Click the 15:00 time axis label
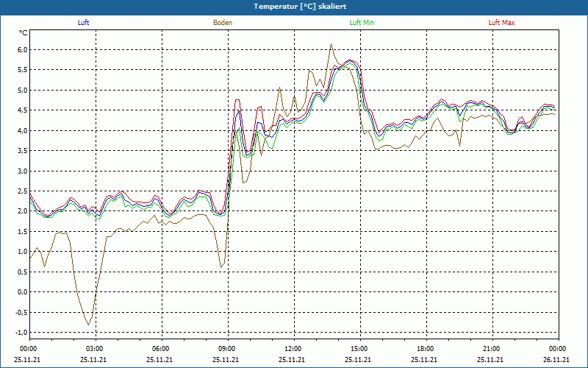This screenshot has width=588, height=368. click(360, 349)
